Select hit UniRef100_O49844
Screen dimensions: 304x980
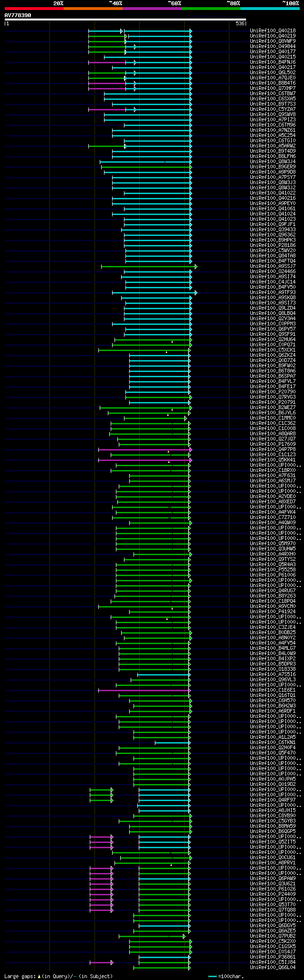273,46
